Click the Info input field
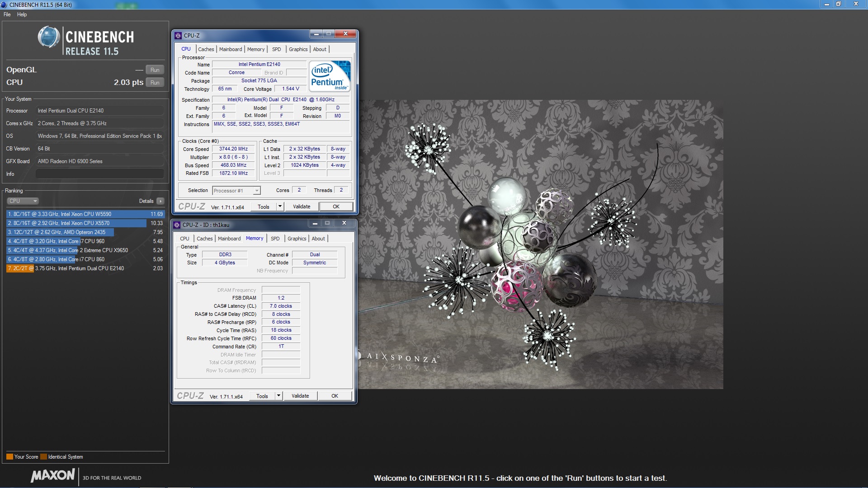Viewport: 868px width, 488px height. pyautogui.click(x=100, y=174)
